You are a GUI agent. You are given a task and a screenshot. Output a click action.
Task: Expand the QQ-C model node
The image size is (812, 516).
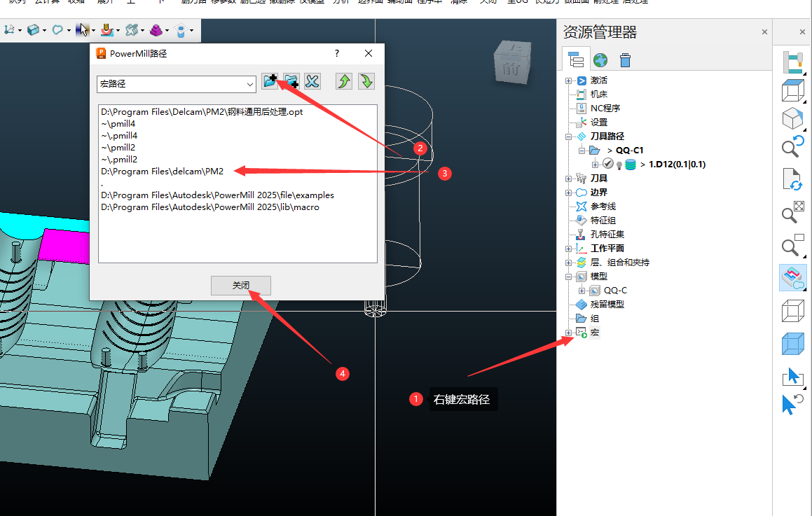pos(582,291)
